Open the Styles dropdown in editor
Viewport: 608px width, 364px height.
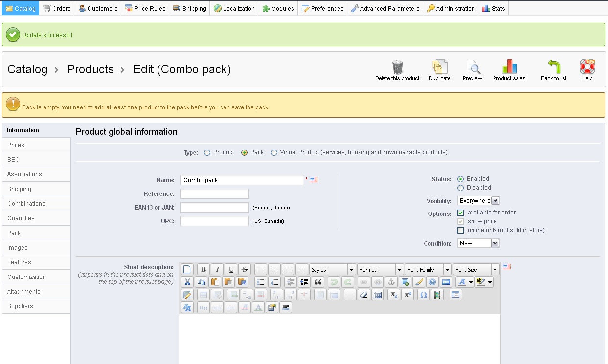pyautogui.click(x=333, y=270)
